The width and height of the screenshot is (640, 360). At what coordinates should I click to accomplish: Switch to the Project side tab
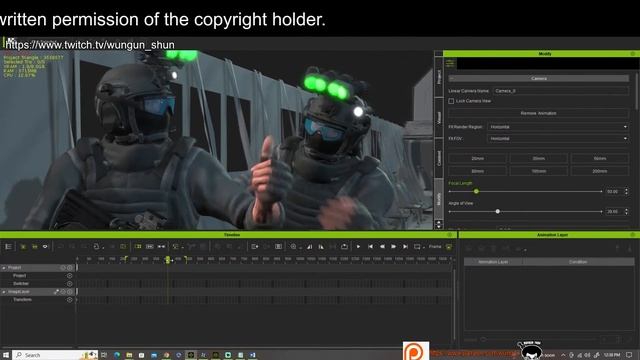pos(439,76)
